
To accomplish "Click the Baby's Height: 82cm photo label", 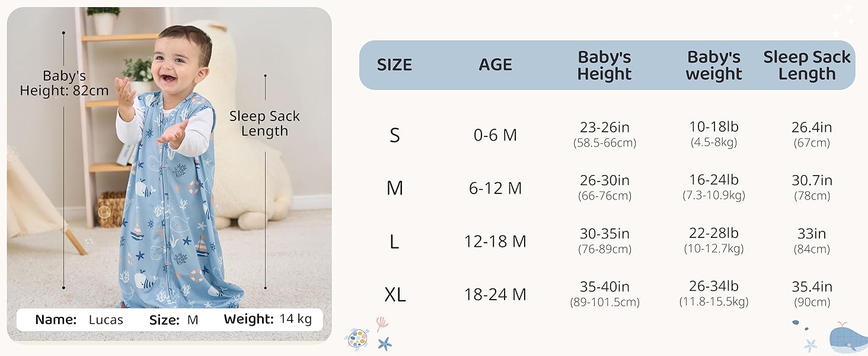I will (64, 84).
